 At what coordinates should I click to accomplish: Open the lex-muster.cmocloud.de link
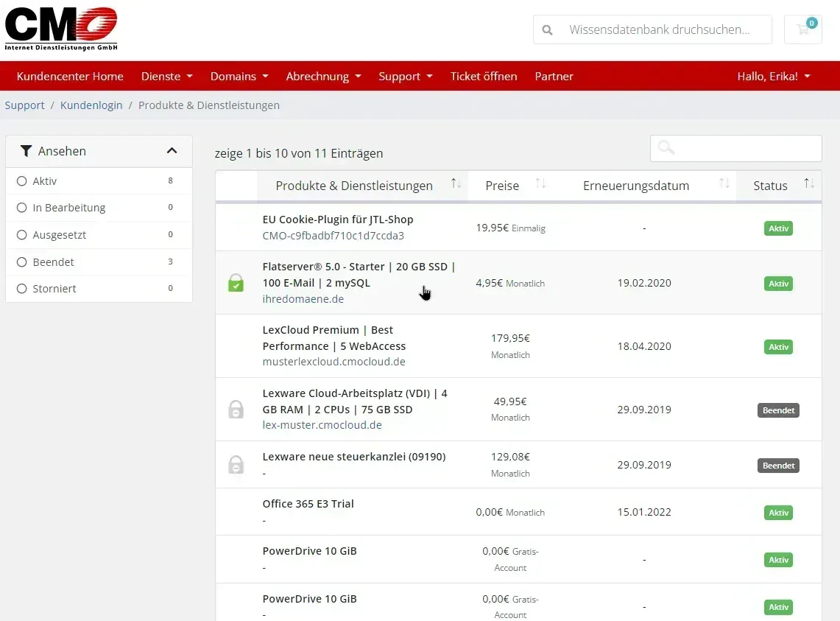[x=322, y=425]
